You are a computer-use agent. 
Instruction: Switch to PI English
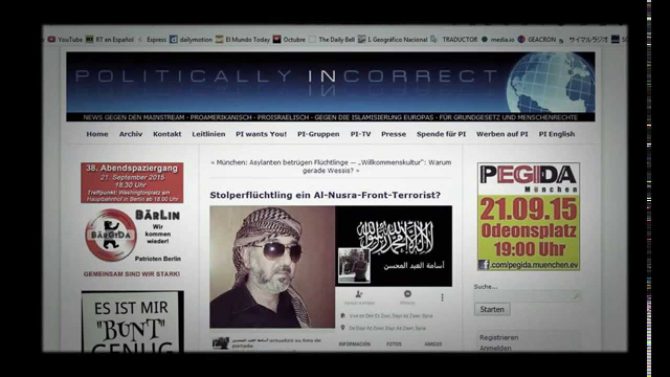(557, 134)
